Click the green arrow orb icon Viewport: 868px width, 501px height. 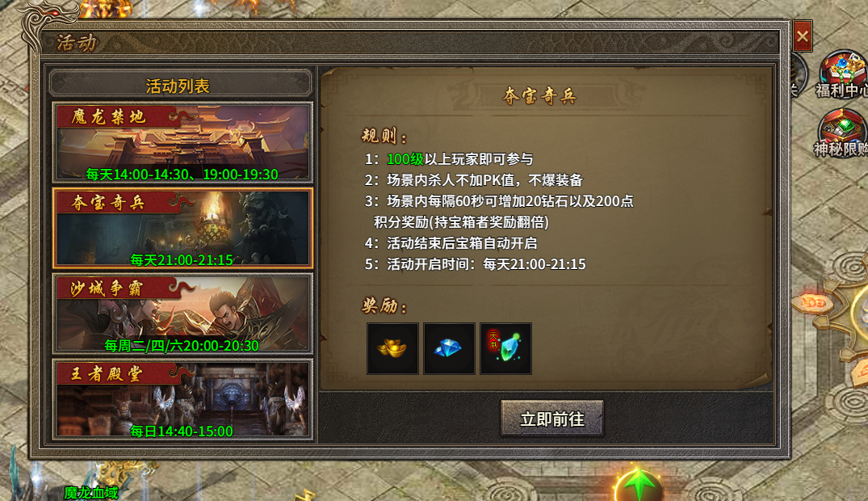point(638,484)
